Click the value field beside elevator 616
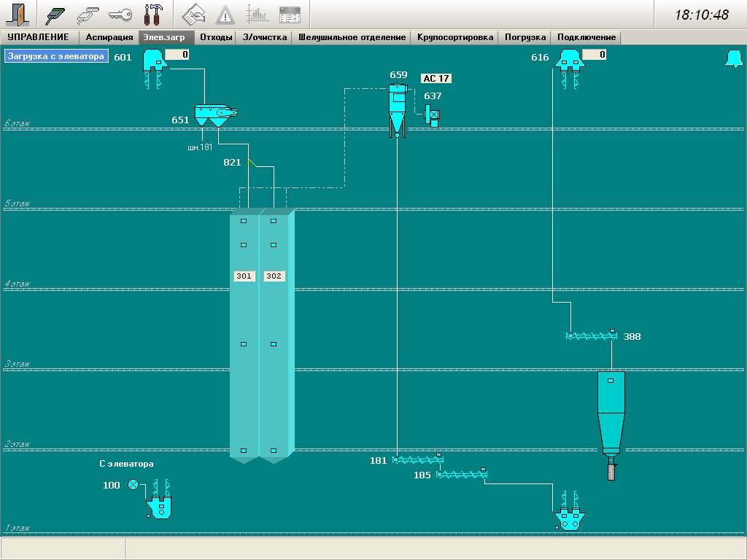 (x=593, y=55)
